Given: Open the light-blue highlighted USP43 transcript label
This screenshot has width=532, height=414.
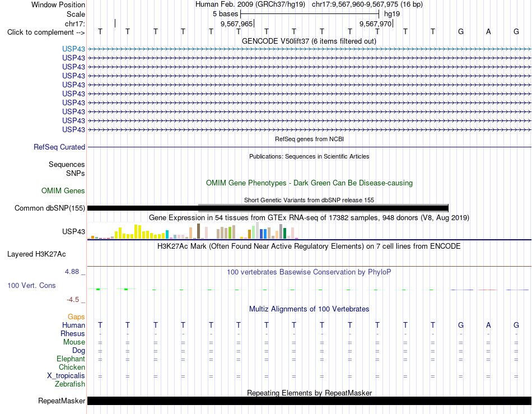Looking at the screenshot, I should 73,49.
